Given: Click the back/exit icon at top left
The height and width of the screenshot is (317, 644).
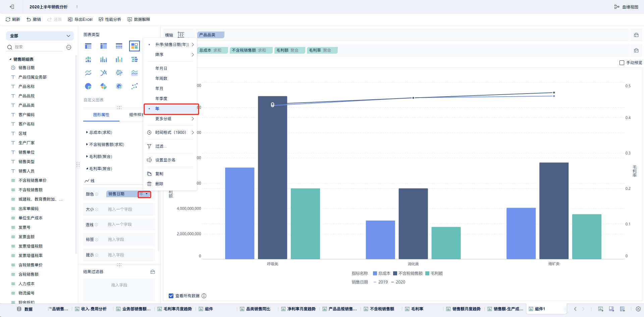Looking at the screenshot, I should (x=12, y=7).
